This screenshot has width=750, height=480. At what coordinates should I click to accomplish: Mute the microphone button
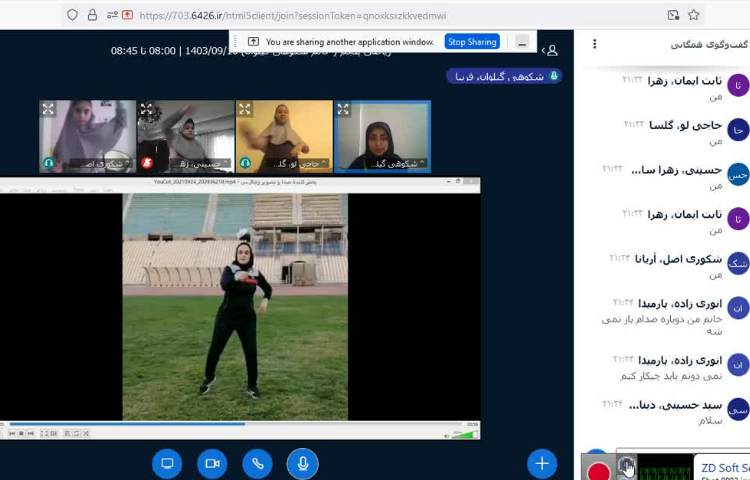click(x=302, y=463)
